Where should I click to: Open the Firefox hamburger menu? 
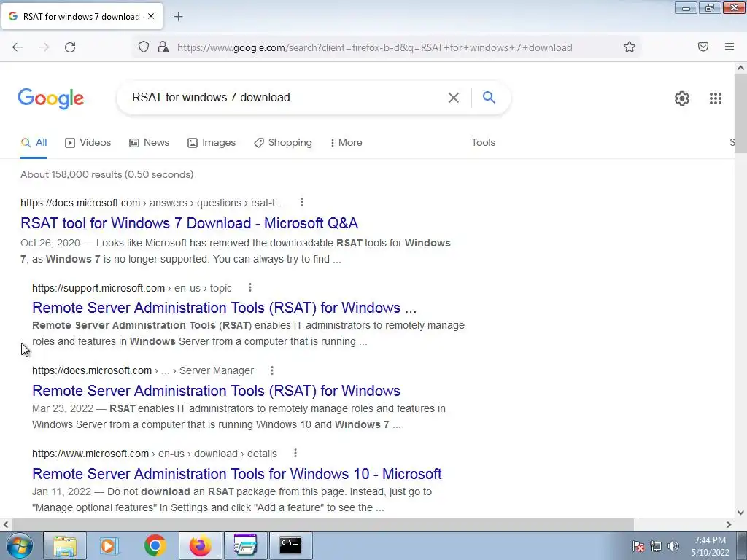click(729, 47)
